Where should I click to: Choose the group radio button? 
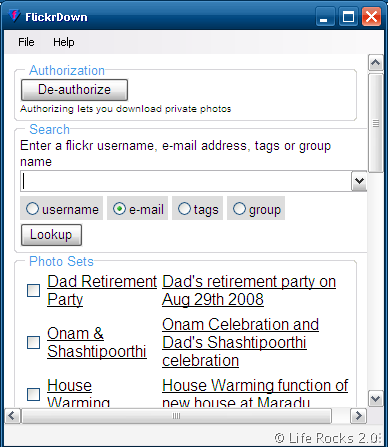(x=239, y=209)
